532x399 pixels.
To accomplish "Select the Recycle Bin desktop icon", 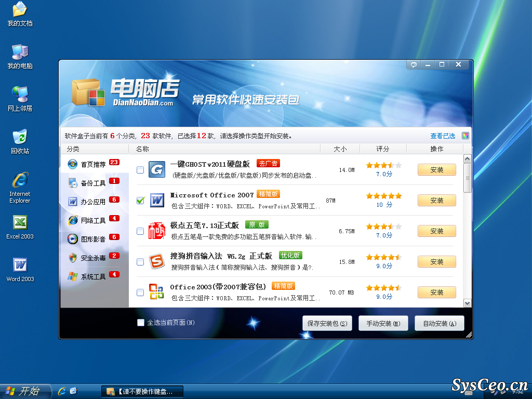I will 20,141.
